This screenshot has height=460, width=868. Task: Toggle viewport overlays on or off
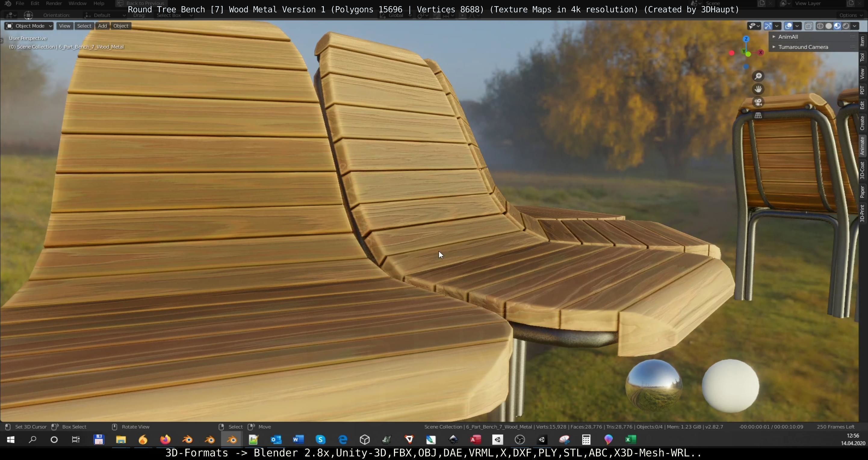tap(788, 26)
